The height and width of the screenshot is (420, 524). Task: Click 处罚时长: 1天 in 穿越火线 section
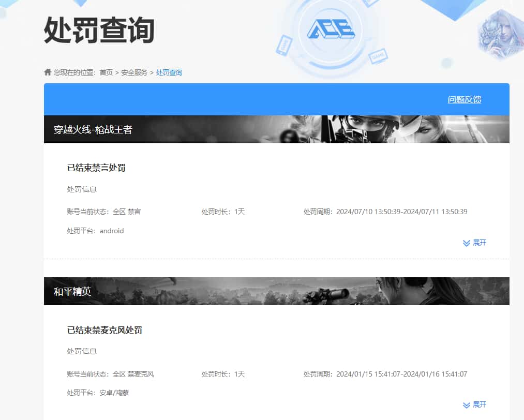point(223,212)
